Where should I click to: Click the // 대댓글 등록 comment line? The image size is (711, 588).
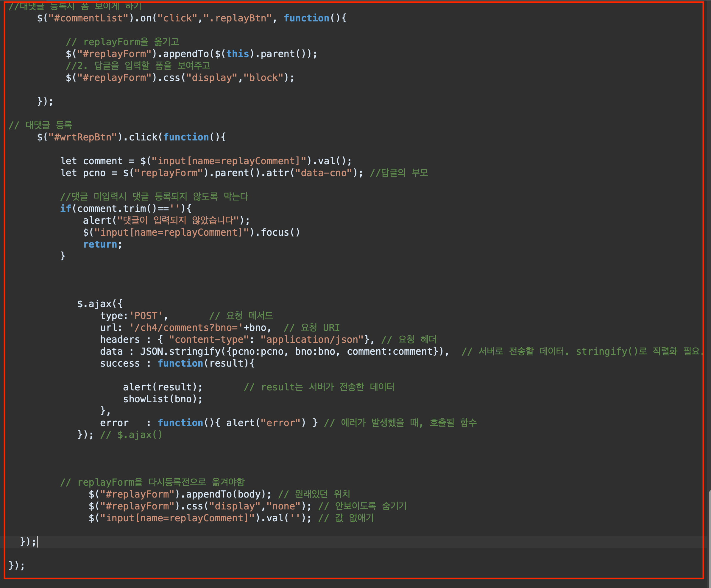[40, 125]
